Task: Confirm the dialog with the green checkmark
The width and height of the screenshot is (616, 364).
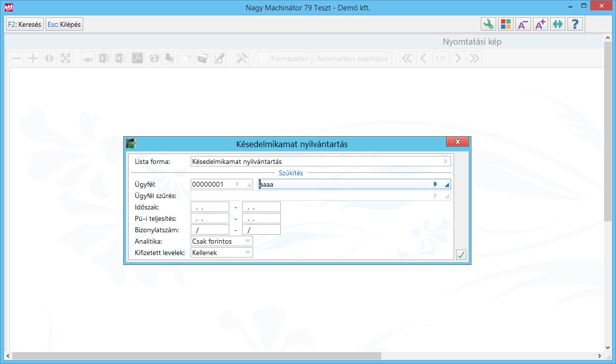Action: 461,255
